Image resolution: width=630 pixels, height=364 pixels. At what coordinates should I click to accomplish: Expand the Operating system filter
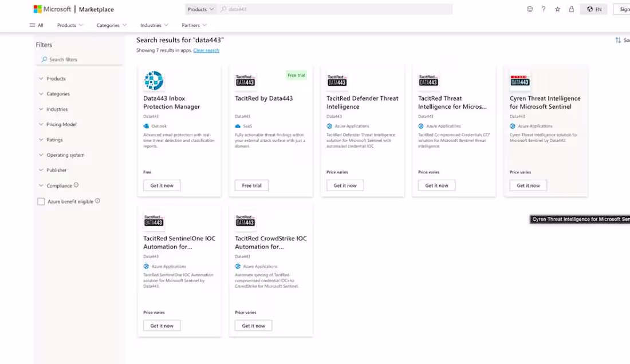65,155
